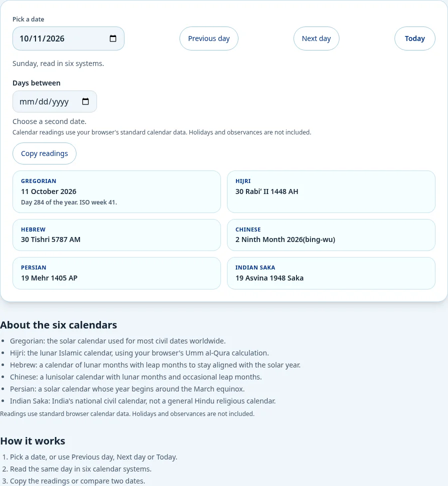
Task: Click the mm/dd/yyyy second date input
Action: point(54,101)
